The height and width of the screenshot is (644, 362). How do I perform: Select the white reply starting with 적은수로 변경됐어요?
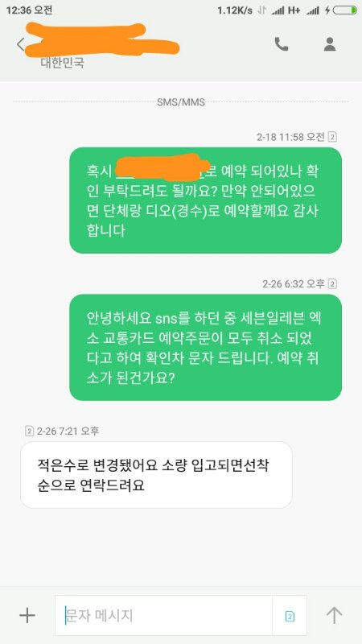(x=156, y=475)
